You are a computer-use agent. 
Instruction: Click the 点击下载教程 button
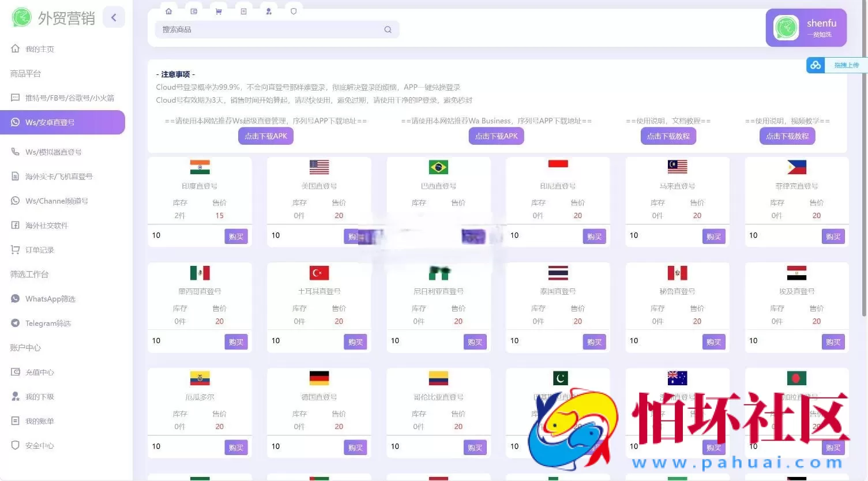[x=668, y=136]
